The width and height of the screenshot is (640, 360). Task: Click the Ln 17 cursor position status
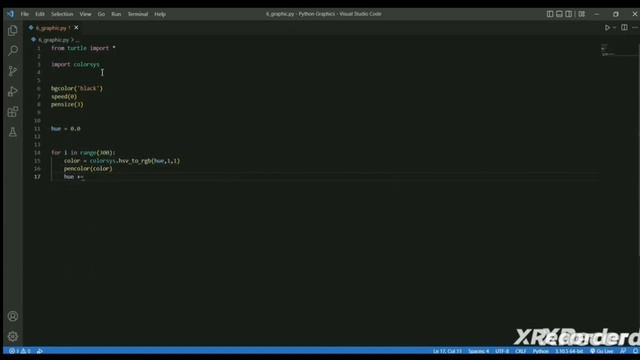coord(447,351)
